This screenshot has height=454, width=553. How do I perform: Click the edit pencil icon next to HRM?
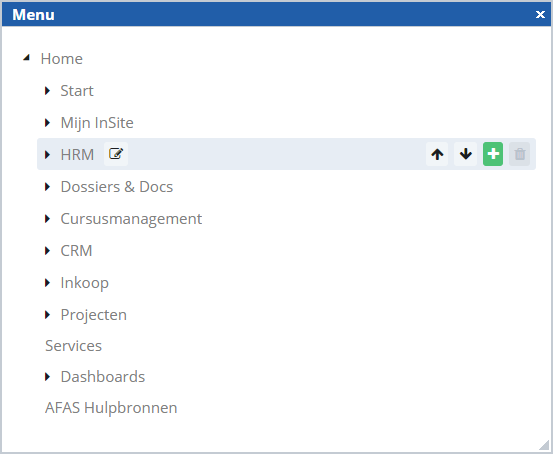[x=116, y=154]
